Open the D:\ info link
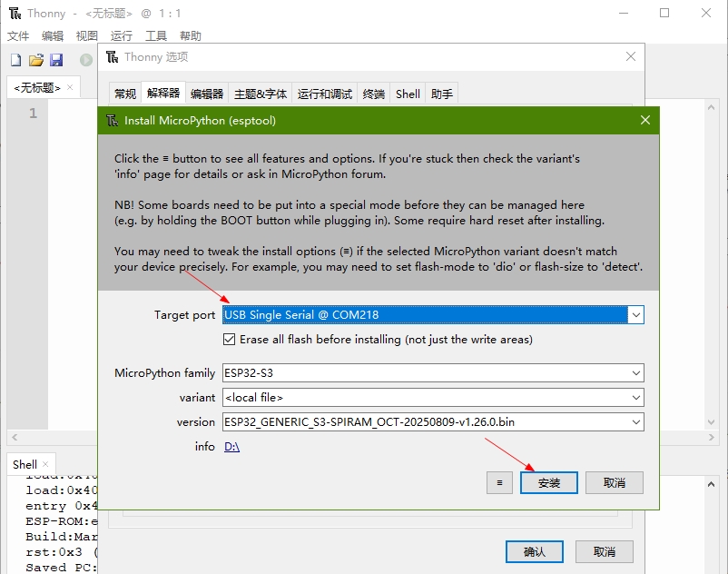Screen dimensions: 728x574 (231, 447)
